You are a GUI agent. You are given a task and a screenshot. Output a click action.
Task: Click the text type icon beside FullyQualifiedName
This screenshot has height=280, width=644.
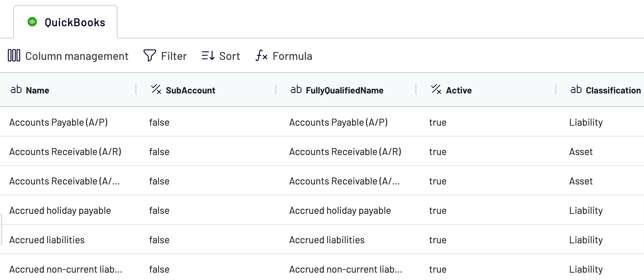point(296,90)
